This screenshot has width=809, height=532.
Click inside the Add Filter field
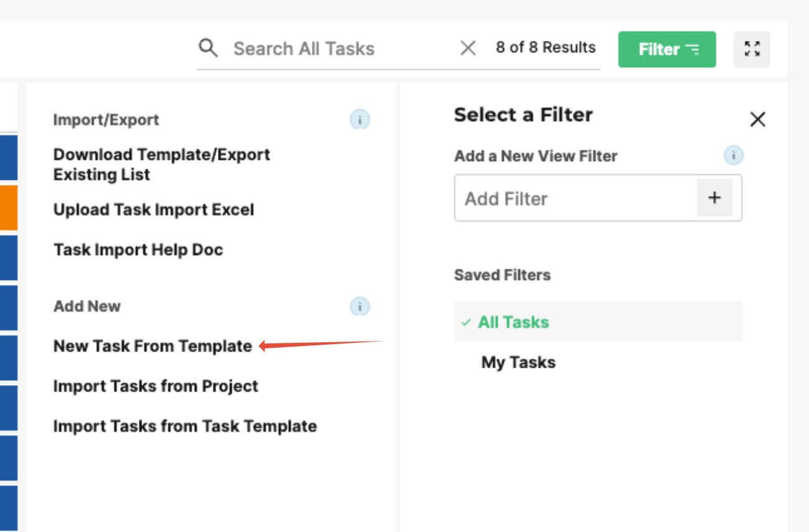575,198
